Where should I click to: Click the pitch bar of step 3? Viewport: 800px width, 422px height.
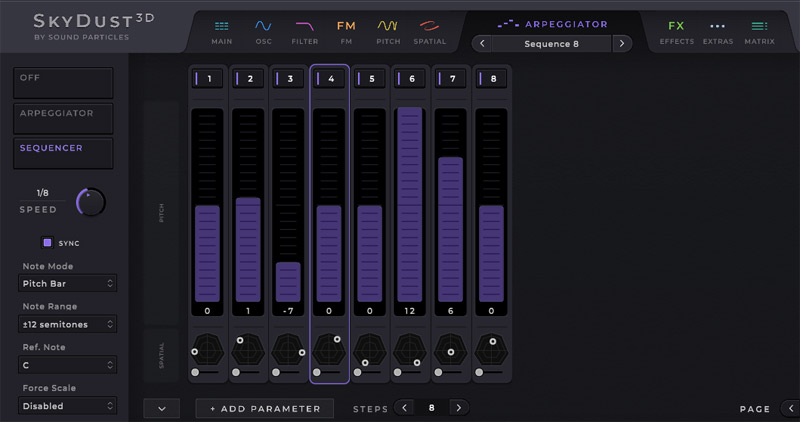pyautogui.click(x=288, y=281)
